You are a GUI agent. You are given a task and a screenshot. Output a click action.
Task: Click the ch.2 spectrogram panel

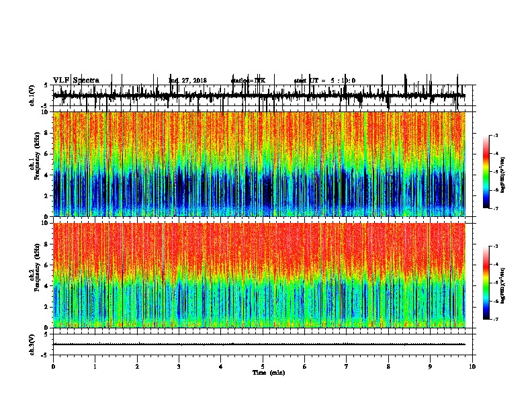click(259, 275)
